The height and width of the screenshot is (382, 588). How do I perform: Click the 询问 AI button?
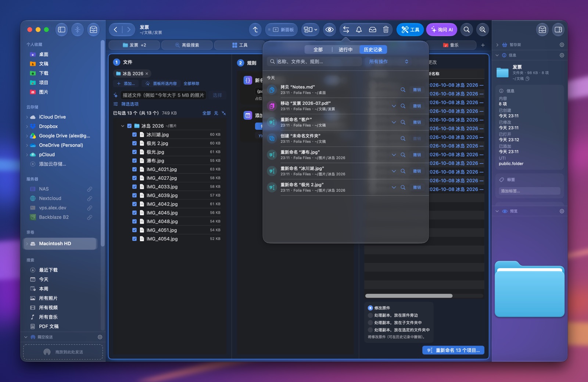442,30
